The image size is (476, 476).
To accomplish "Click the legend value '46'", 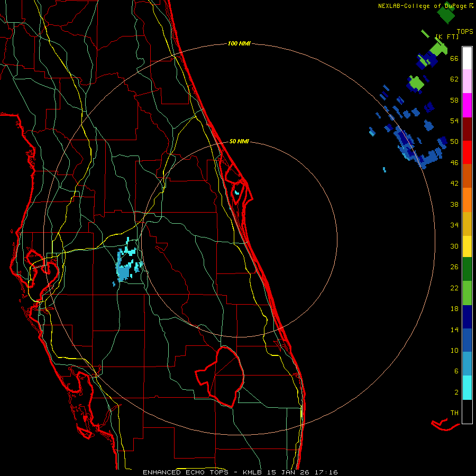I will coord(454,163).
